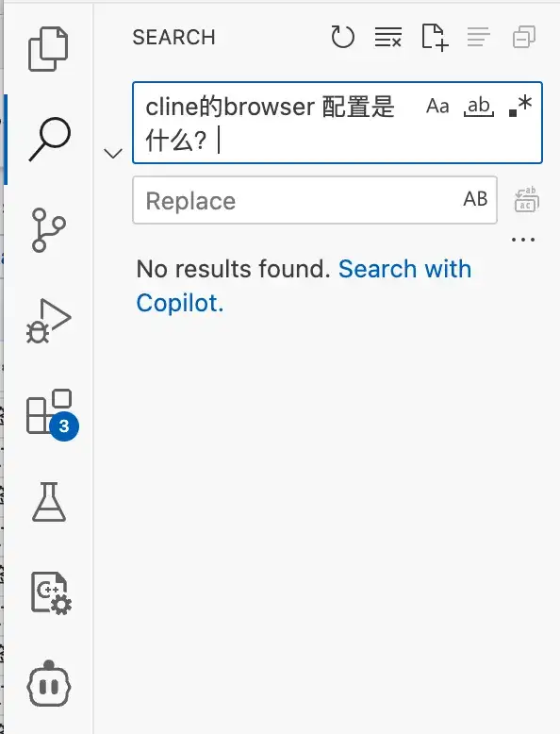Click the Search with Copilot link

pyautogui.click(x=305, y=286)
